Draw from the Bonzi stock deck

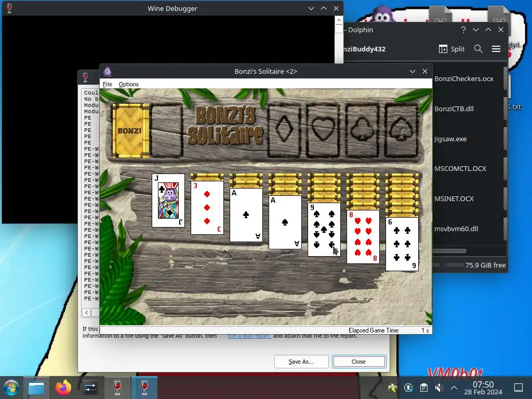pos(130,130)
